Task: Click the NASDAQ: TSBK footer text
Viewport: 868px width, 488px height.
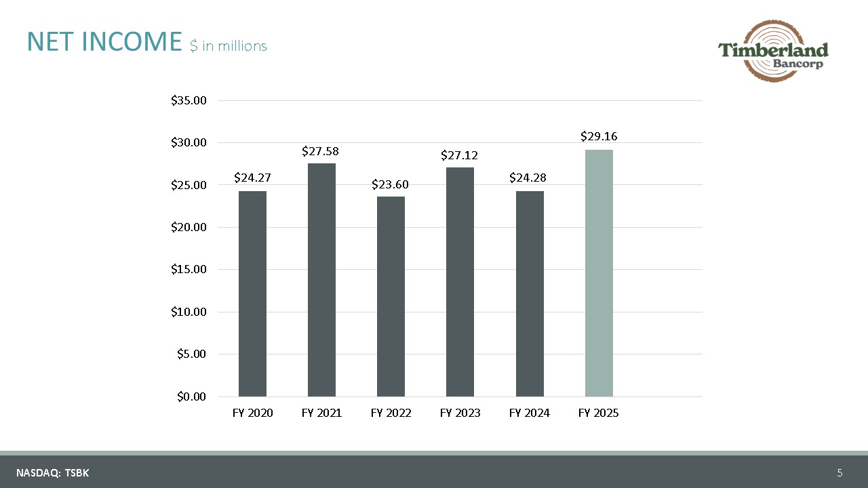Action: pyautogui.click(x=53, y=473)
